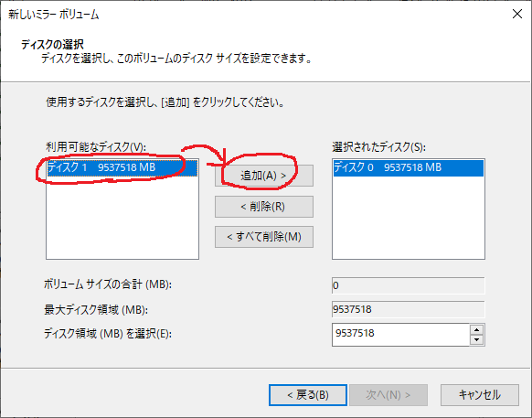
Task: Click the < 削除(R) button
Action: click(264, 207)
